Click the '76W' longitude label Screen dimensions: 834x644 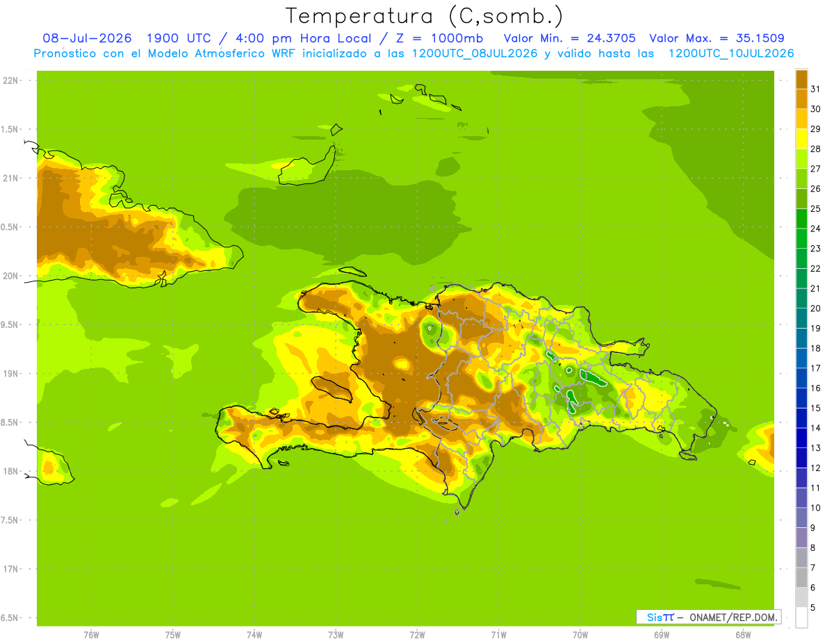click(x=91, y=635)
